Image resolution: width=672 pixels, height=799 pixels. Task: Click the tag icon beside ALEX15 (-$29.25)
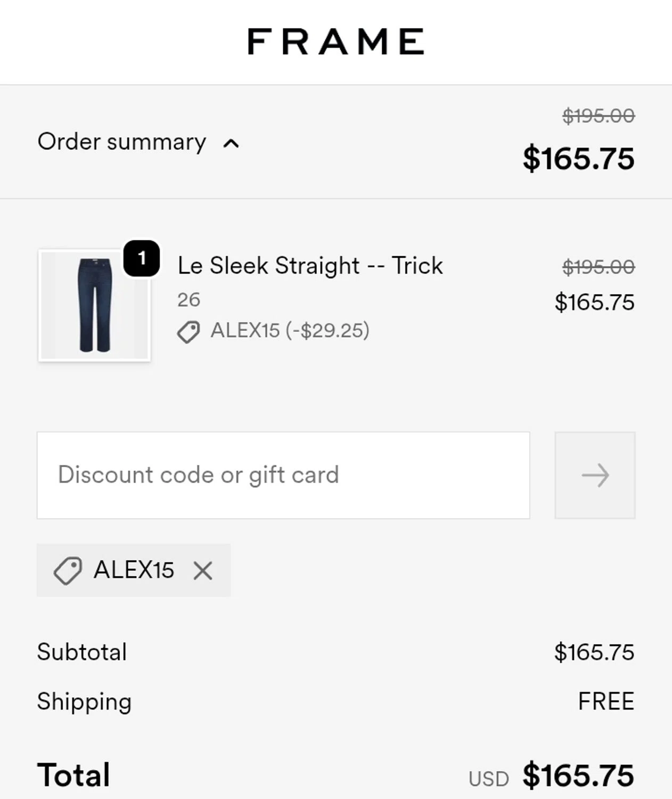point(188,331)
